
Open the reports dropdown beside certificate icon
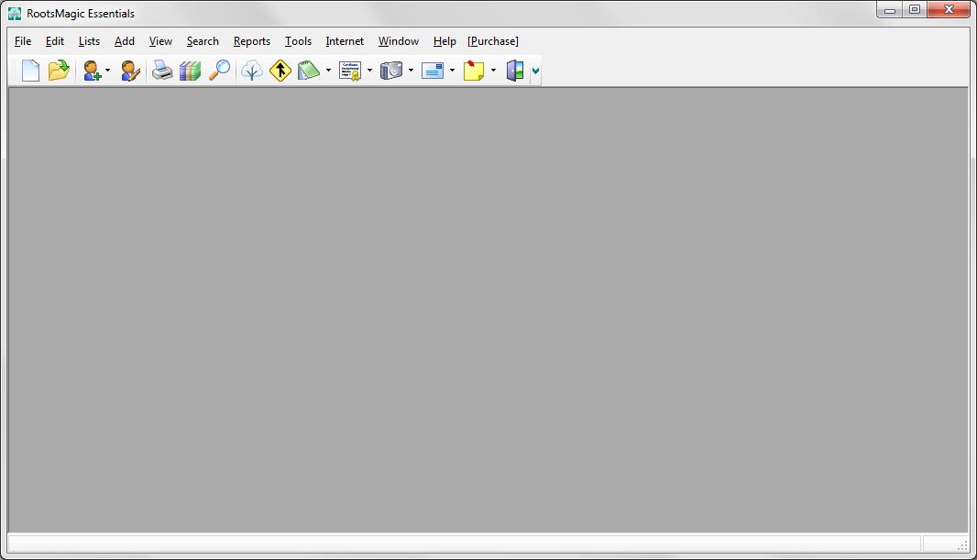coord(369,71)
